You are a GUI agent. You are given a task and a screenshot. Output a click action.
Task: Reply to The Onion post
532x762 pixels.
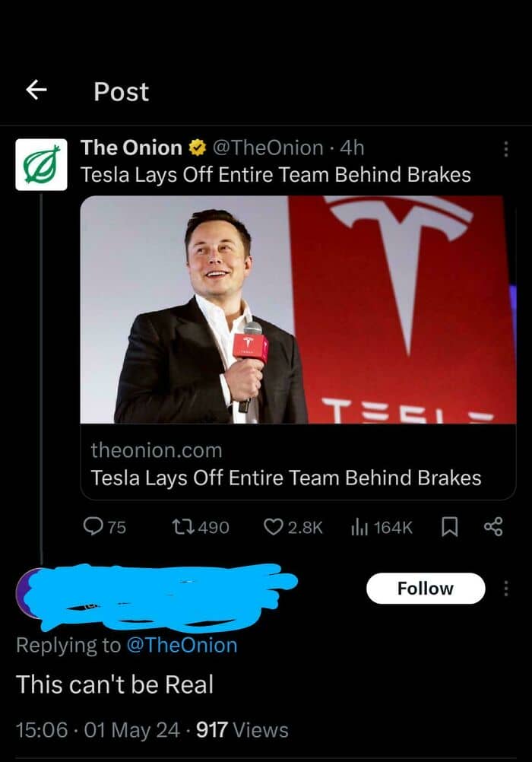coord(93,526)
